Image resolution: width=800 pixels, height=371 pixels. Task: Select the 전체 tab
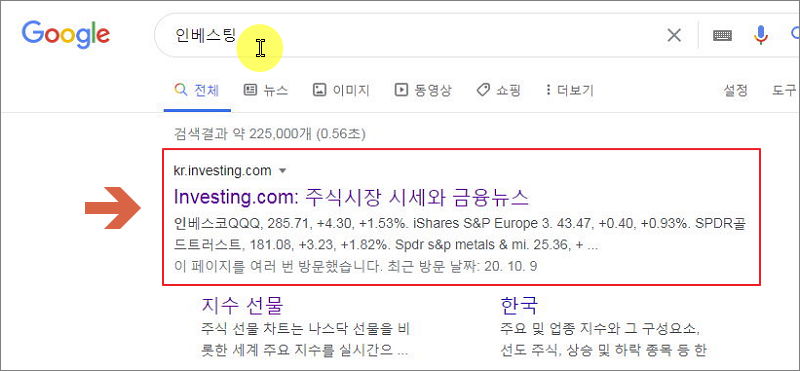pos(197,91)
